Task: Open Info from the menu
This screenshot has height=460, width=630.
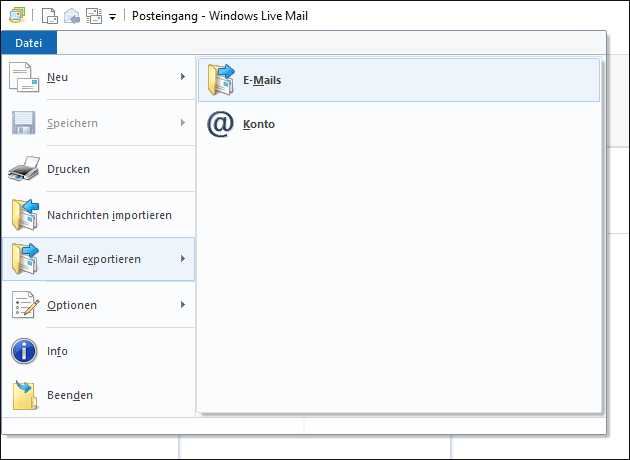Action: (x=98, y=351)
